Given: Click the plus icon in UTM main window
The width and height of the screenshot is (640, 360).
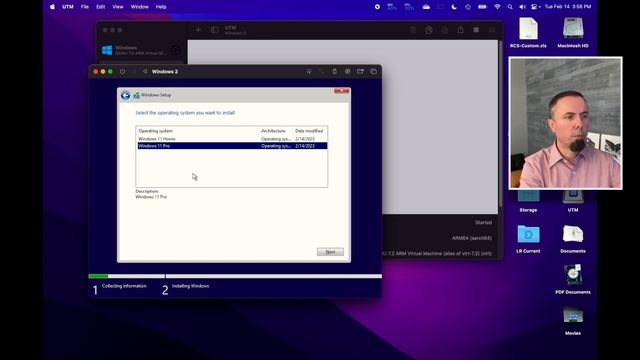Looking at the screenshot, I should click(198, 30).
